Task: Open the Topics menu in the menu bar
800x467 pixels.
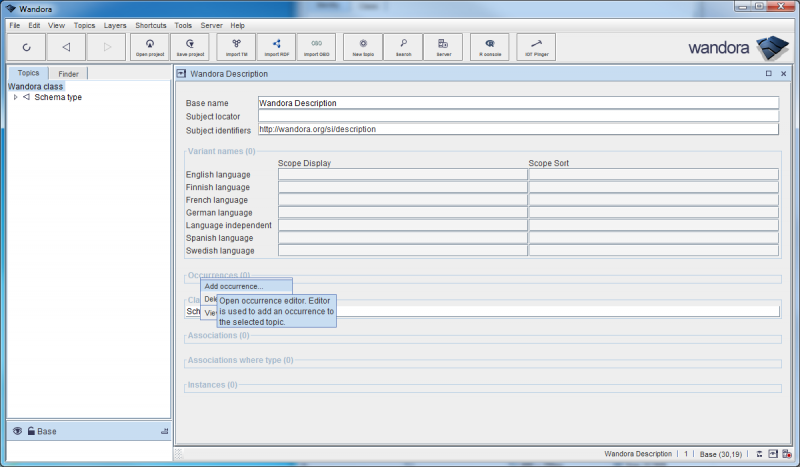Action: point(85,25)
